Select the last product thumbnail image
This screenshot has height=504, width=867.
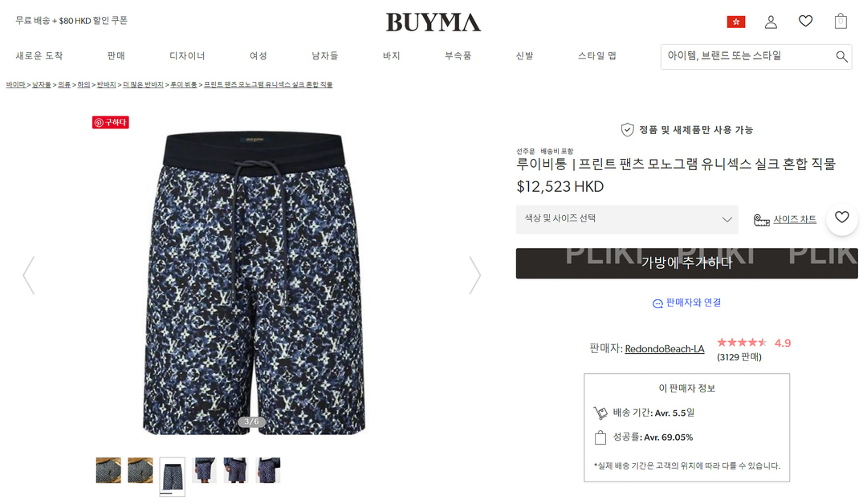[268, 470]
